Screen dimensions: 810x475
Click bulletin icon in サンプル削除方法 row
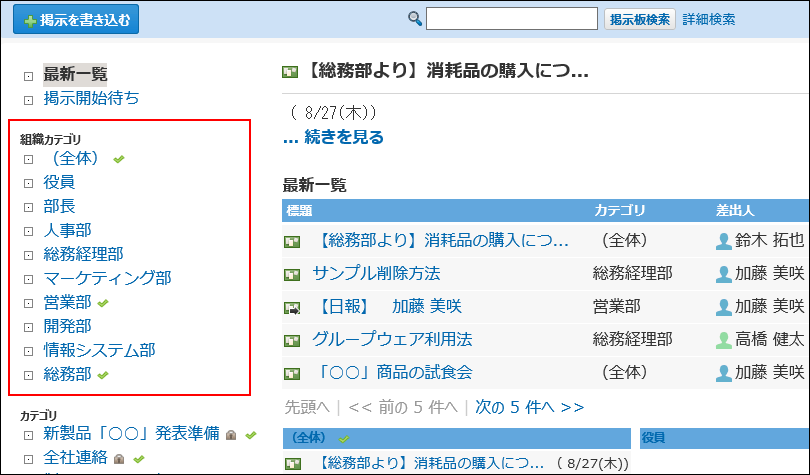[x=292, y=275]
